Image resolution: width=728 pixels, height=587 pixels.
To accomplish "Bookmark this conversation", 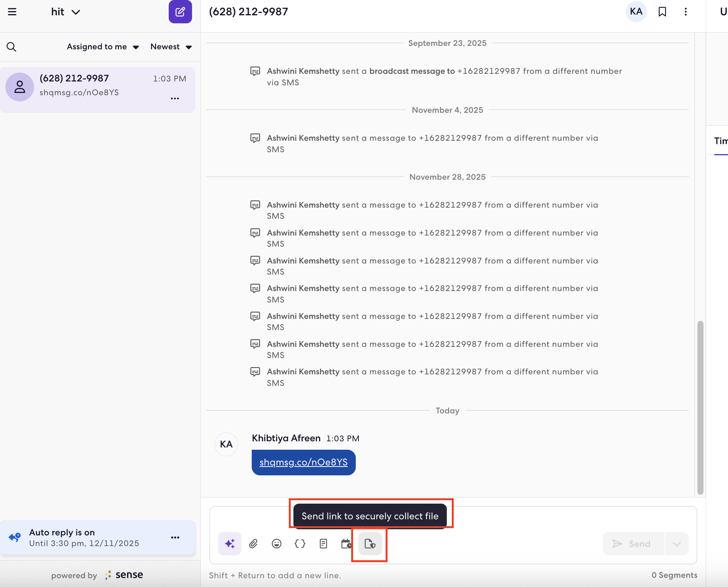I will pyautogui.click(x=662, y=12).
